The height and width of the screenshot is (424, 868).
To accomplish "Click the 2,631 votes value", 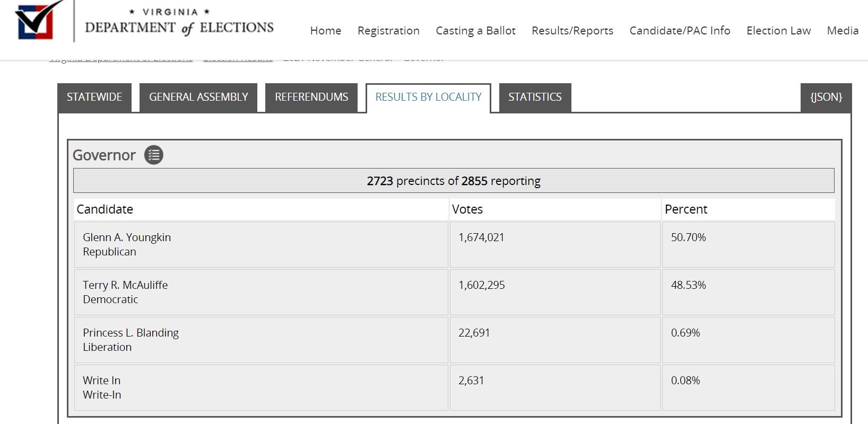I will click(471, 381).
